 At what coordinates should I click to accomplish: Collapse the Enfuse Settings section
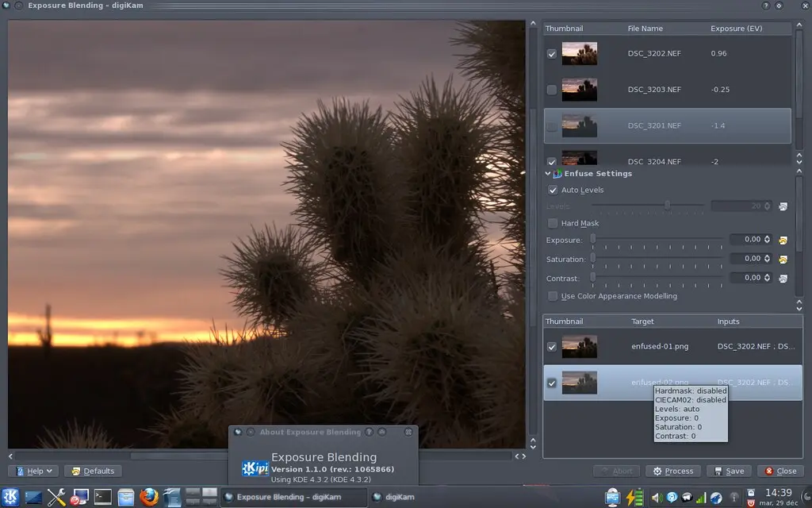tap(547, 173)
